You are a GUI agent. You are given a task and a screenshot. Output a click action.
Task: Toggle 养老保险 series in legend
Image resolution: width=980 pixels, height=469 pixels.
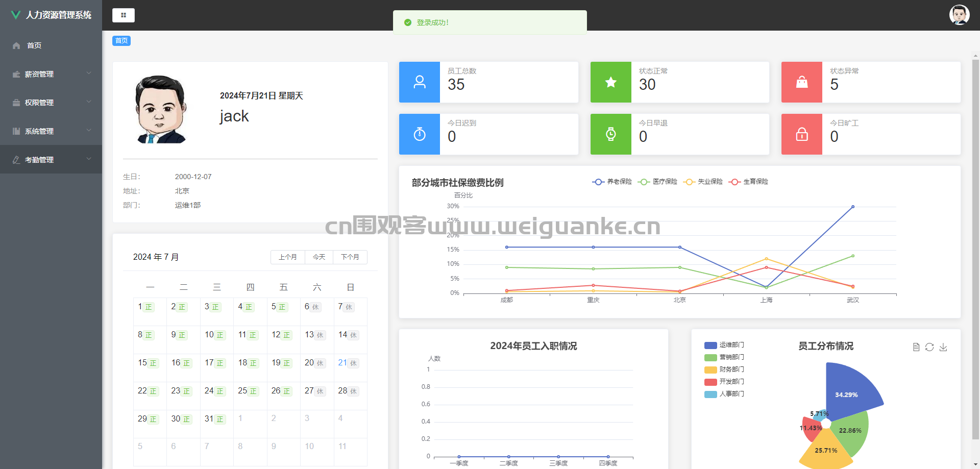[x=612, y=182]
